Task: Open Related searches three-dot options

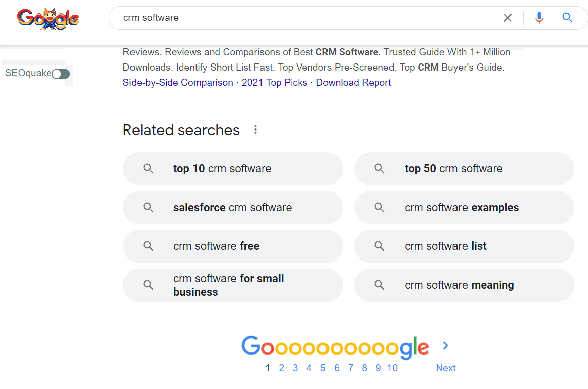Action: point(255,130)
